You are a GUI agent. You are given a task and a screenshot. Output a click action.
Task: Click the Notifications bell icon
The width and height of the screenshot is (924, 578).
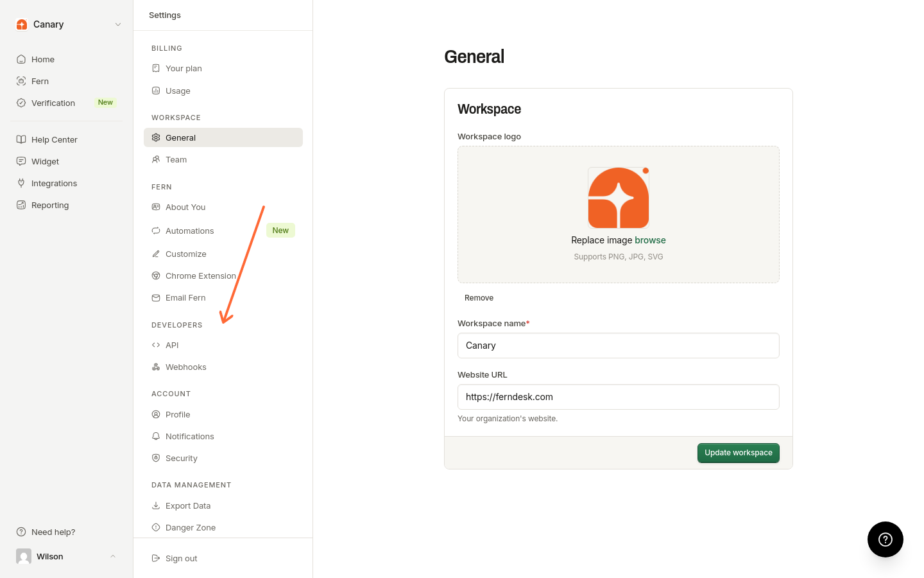pyautogui.click(x=156, y=436)
